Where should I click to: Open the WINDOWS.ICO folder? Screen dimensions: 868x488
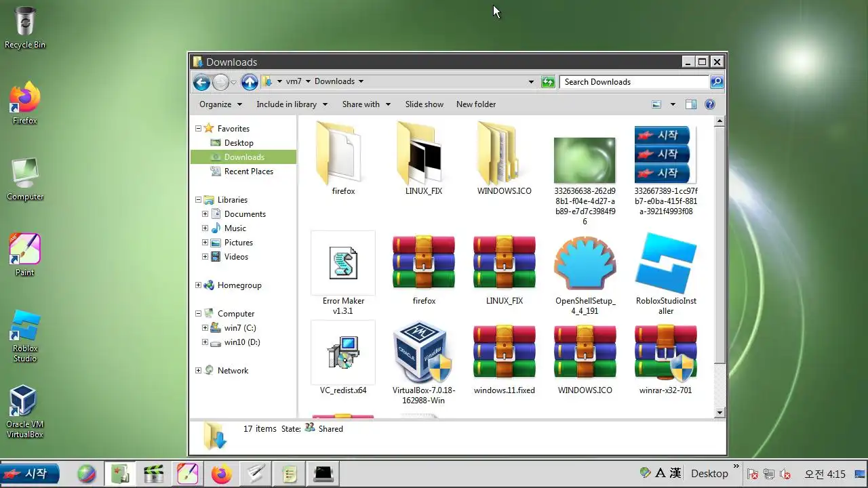click(505, 159)
